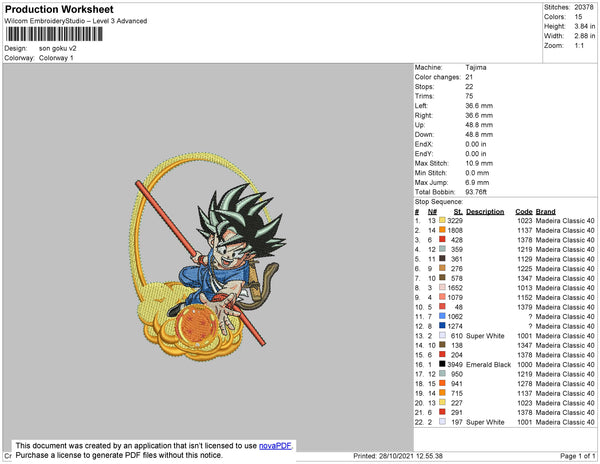Click the 'Production Worksheet' title
The height and width of the screenshot is (464, 600).
[59, 10]
